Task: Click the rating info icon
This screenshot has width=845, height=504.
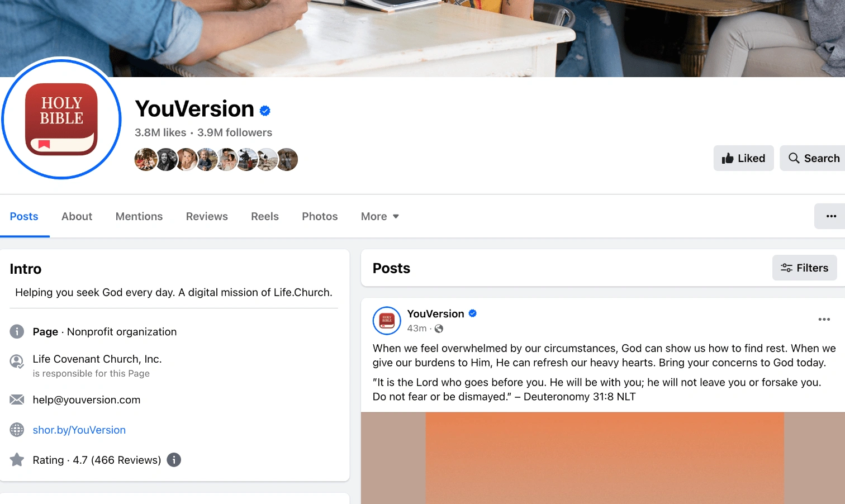Action: coord(174,460)
